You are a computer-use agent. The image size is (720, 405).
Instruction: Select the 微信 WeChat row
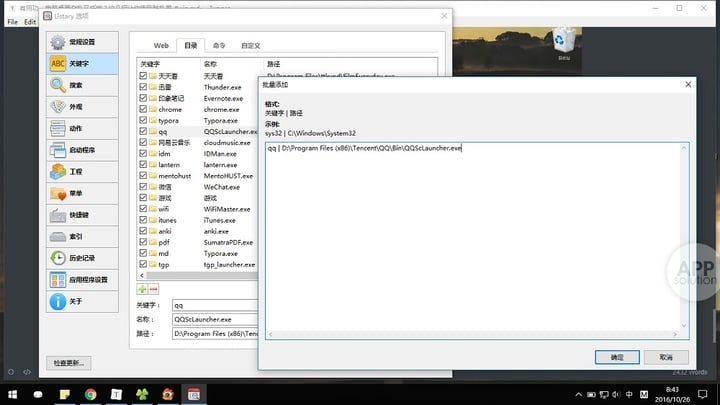197,187
